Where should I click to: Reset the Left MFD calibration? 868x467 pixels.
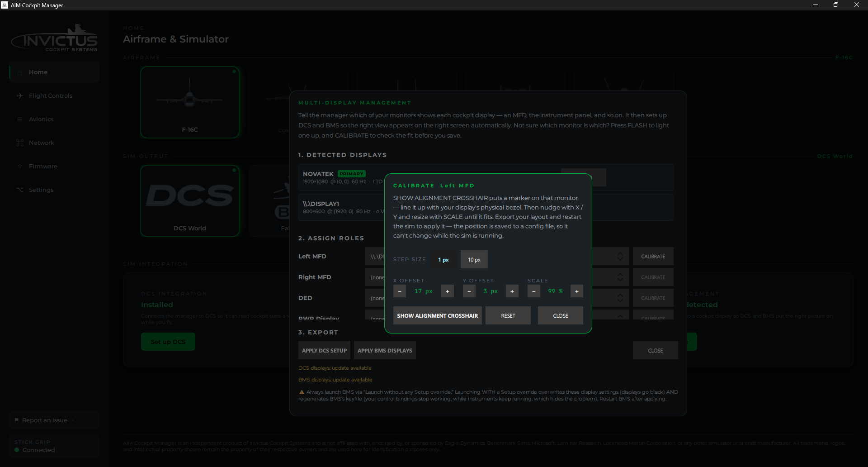pos(508,315)
